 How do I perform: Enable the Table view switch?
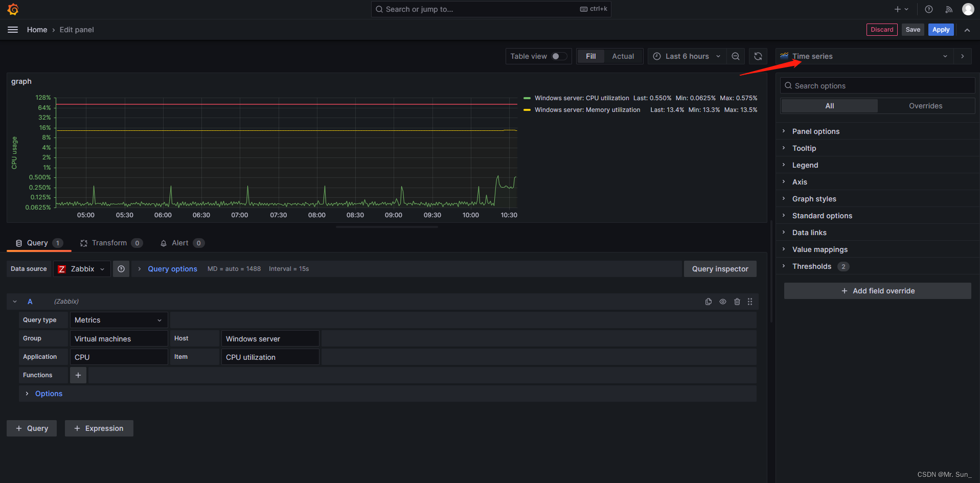click(x=559, y=56)
